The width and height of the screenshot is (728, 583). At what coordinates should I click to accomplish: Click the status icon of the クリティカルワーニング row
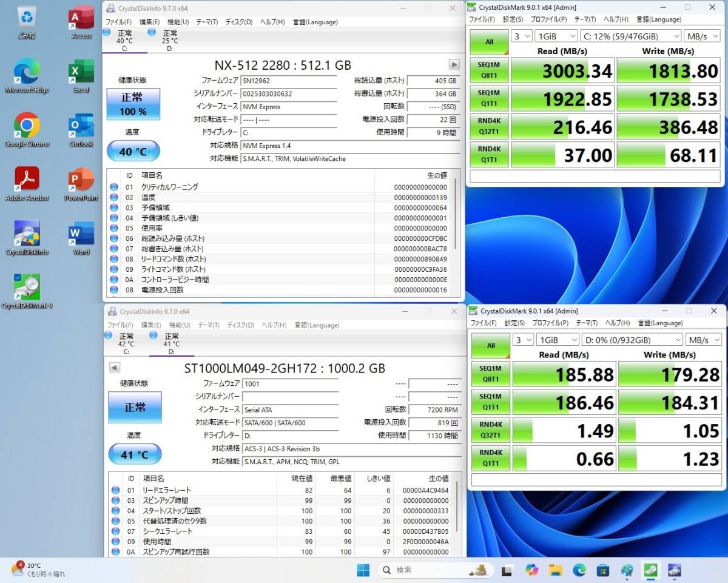click(114, 187)
